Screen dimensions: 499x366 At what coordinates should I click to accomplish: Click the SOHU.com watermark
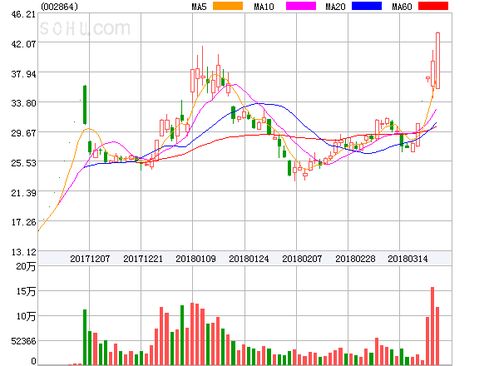[x=85, y=28]
